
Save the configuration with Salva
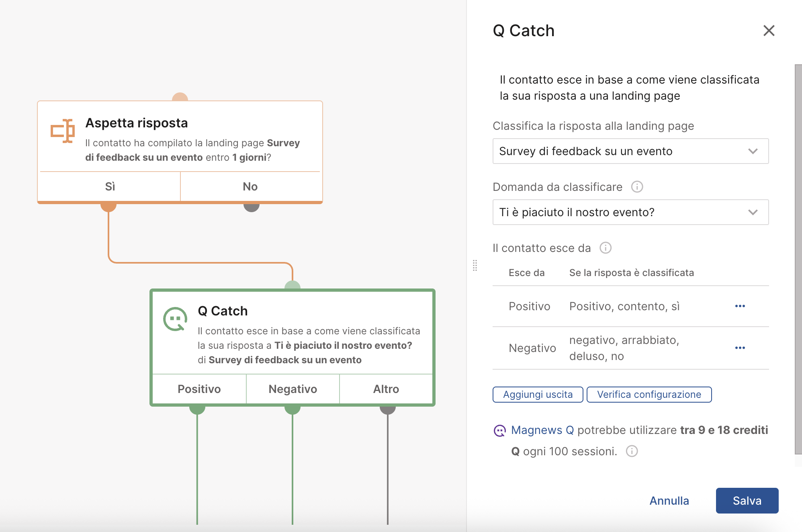pyautogui.click(x=747, y=501)
